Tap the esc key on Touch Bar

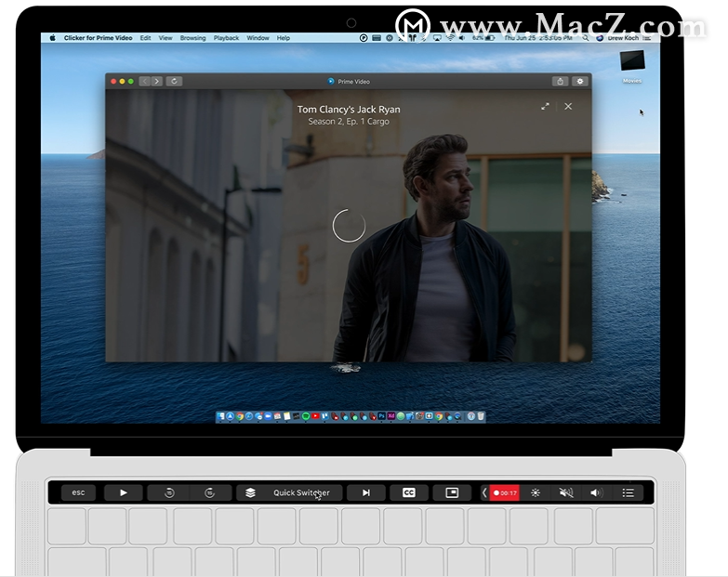[78, 492]
